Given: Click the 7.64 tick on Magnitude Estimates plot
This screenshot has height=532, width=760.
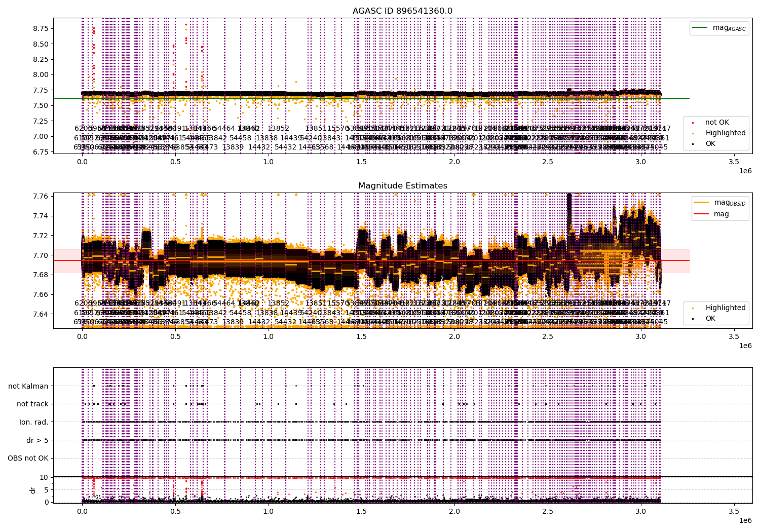Looking at the screenshot, I should pos(40,314).
